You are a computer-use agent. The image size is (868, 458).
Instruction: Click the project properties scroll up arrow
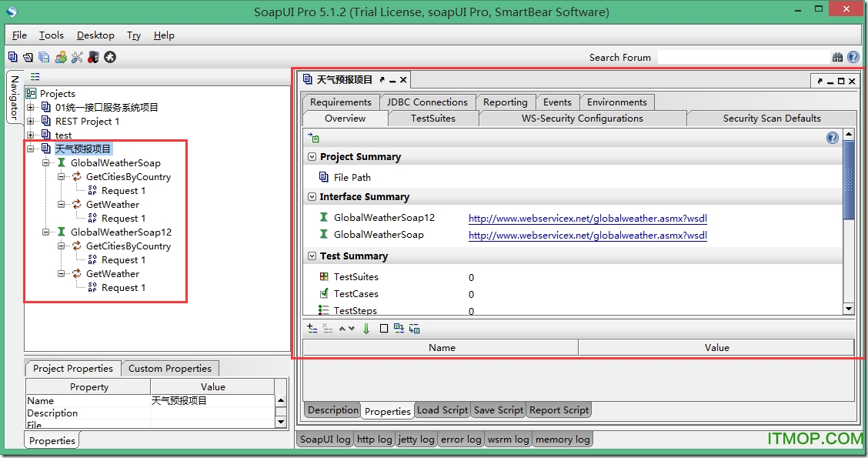click(281, 399)
